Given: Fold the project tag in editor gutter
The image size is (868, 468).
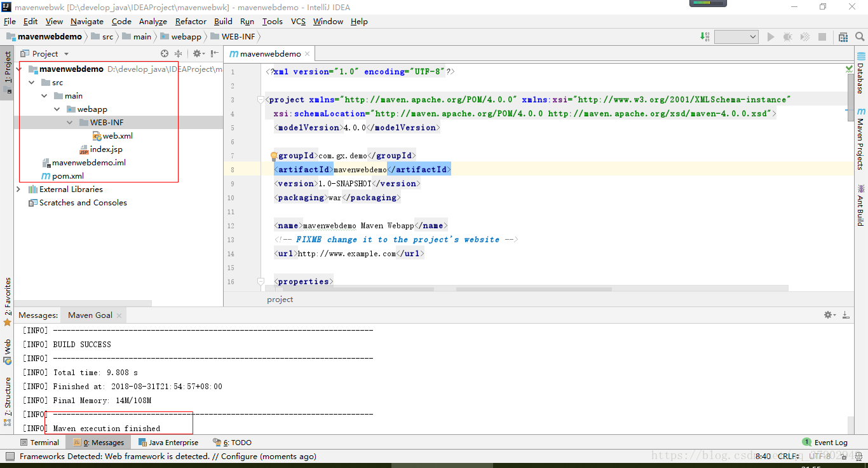Looking at the screenshot, I should point(260,100).
